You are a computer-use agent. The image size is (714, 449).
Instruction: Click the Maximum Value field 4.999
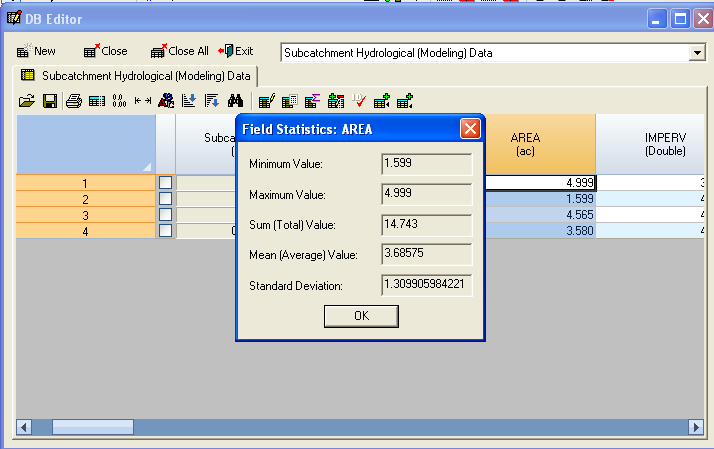(x=427, y=194)
